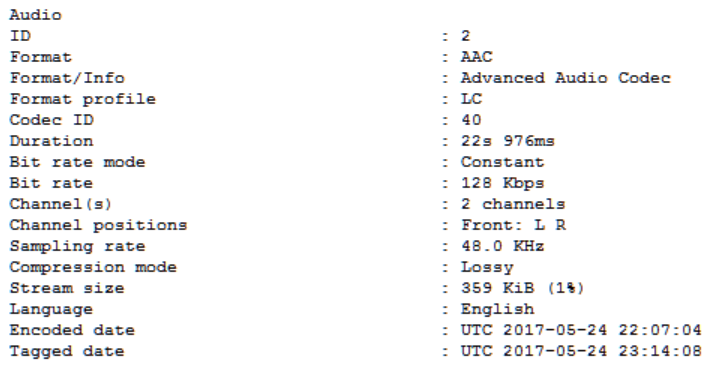Click the AAC format value
The height and width of the screenshot is (370, 724).
[477, 57]
